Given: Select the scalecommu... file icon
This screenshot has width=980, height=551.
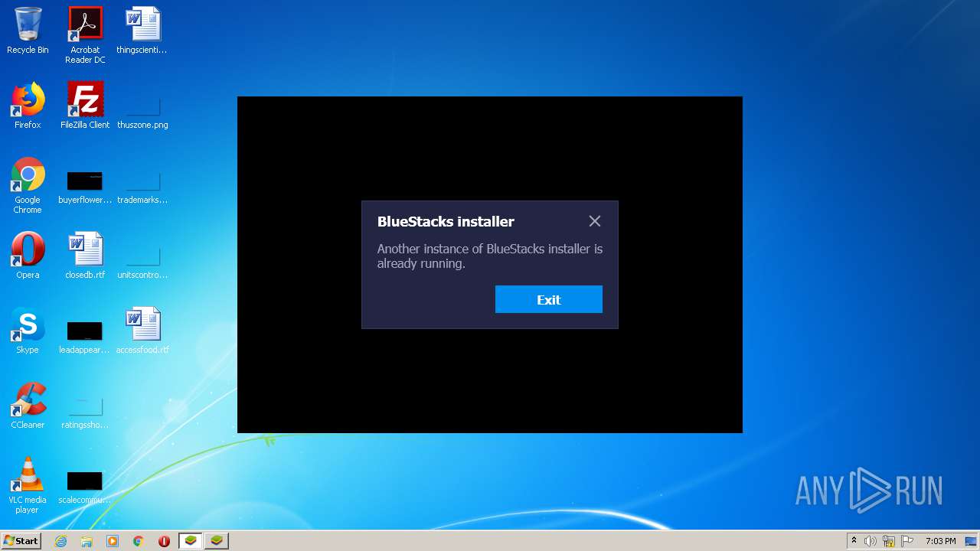Looking at the screenshot, I should [85, 487].
